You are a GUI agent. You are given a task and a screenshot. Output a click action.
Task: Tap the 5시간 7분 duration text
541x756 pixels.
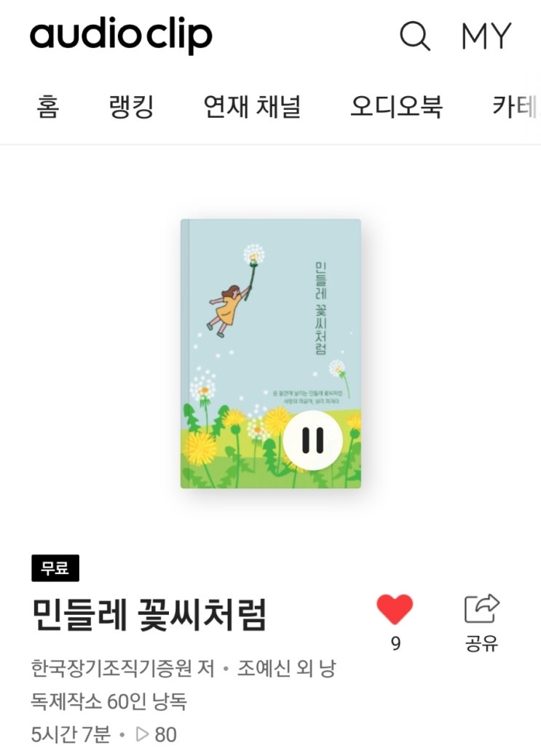pos(71,735)
